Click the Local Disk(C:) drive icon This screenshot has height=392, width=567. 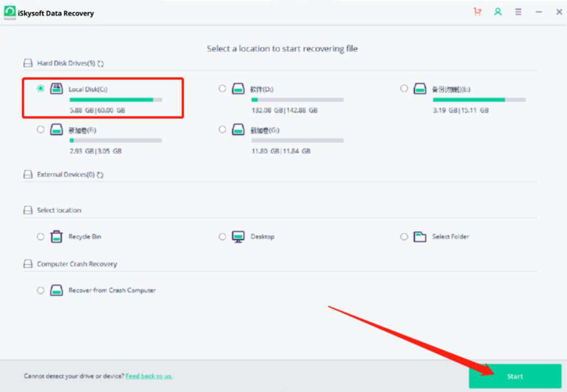pyautogui.click(x=57, y=88)
